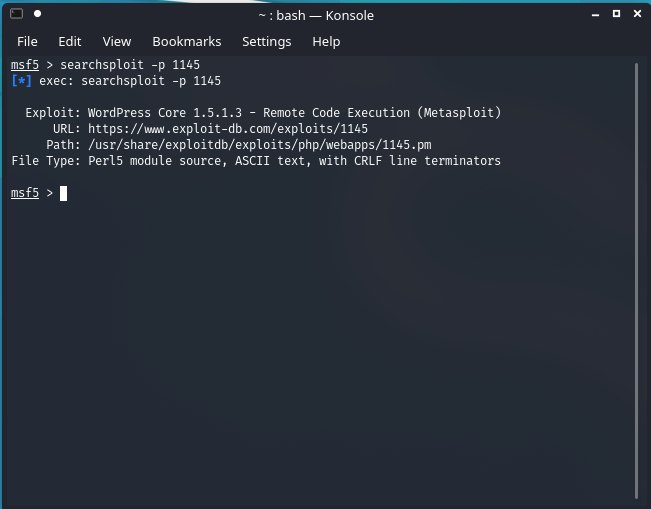Open the Edit menu
Viewport: 651px width, 509px height.
(x=69, y=41)
